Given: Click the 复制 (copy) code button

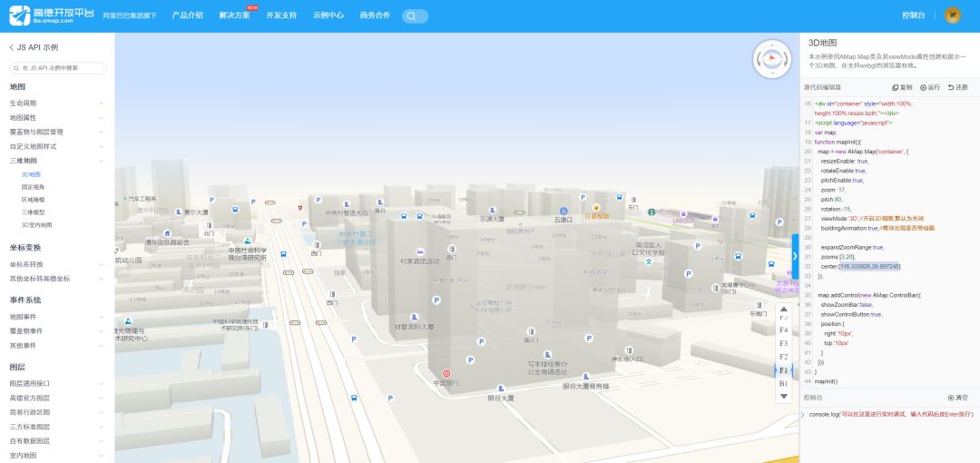Looking at the screenshot, I should click(x=902, y=87).
